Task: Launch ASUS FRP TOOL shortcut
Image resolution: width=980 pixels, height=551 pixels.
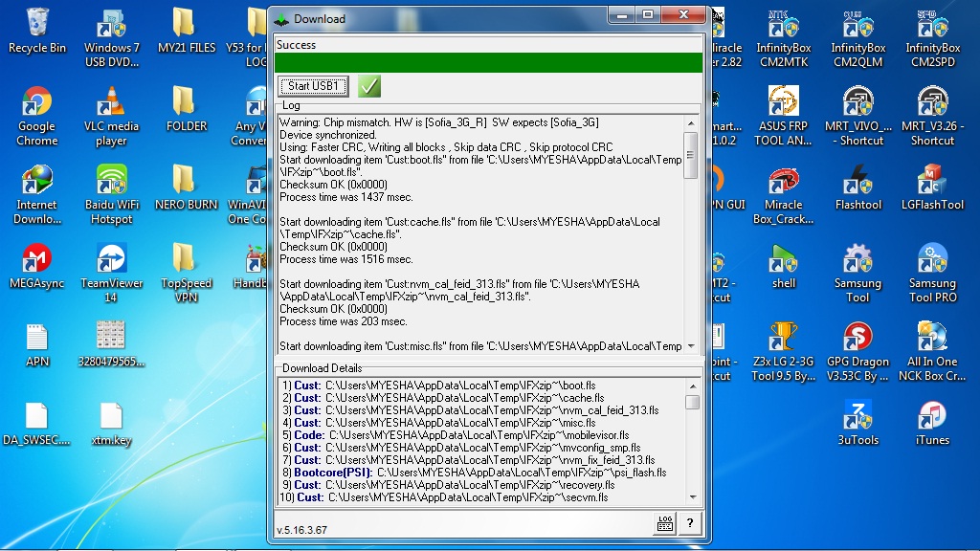Action: point(783,116)
